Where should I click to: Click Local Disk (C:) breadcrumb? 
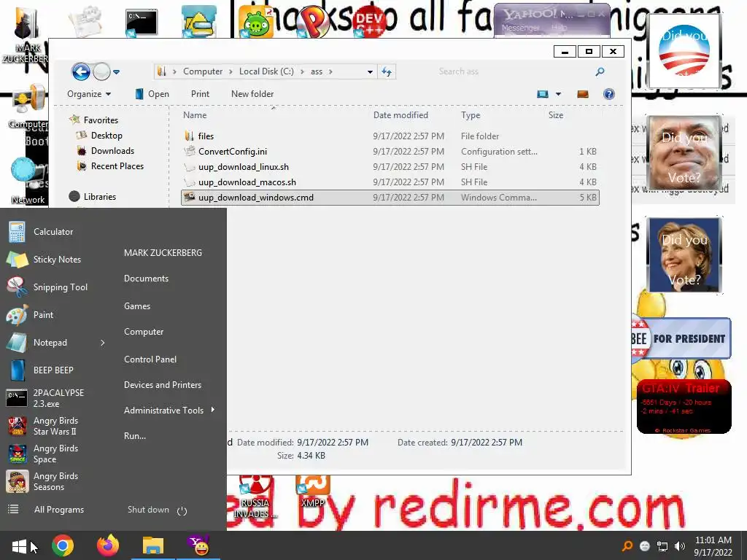(x=266, y=71)
